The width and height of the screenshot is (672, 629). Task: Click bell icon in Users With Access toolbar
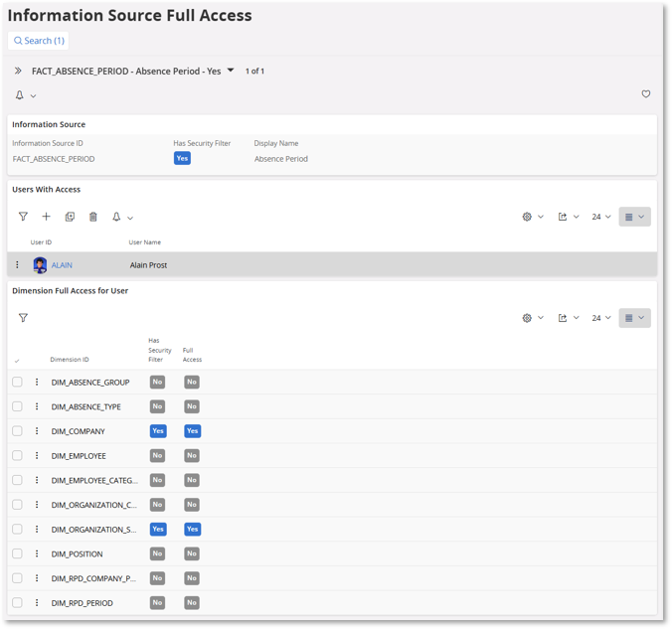[x=116, y=217]
